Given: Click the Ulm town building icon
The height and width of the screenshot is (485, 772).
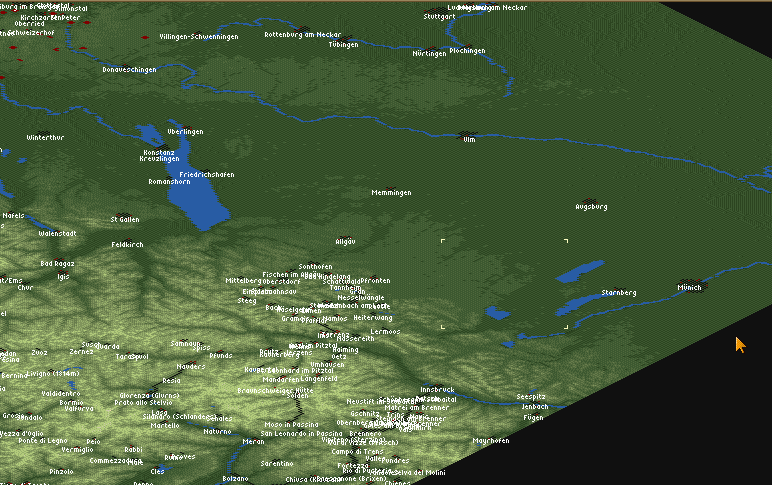Looking at the screenshot, I should (466, 133).
